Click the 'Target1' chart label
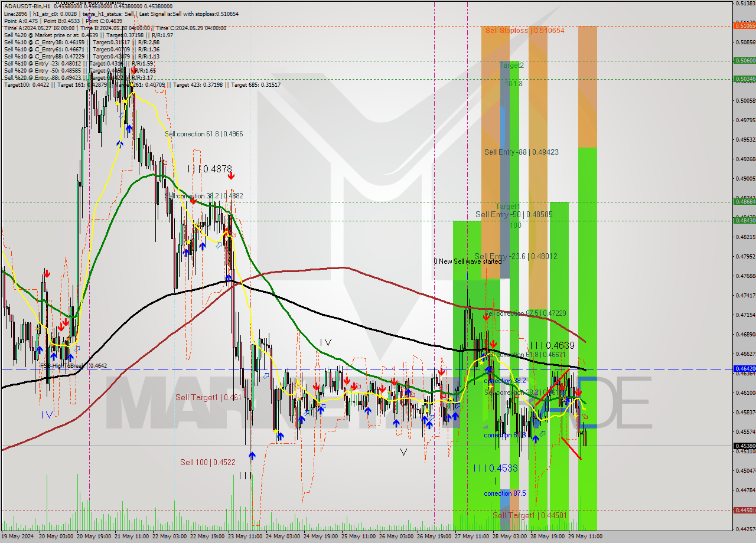 [x=507, y=206]
